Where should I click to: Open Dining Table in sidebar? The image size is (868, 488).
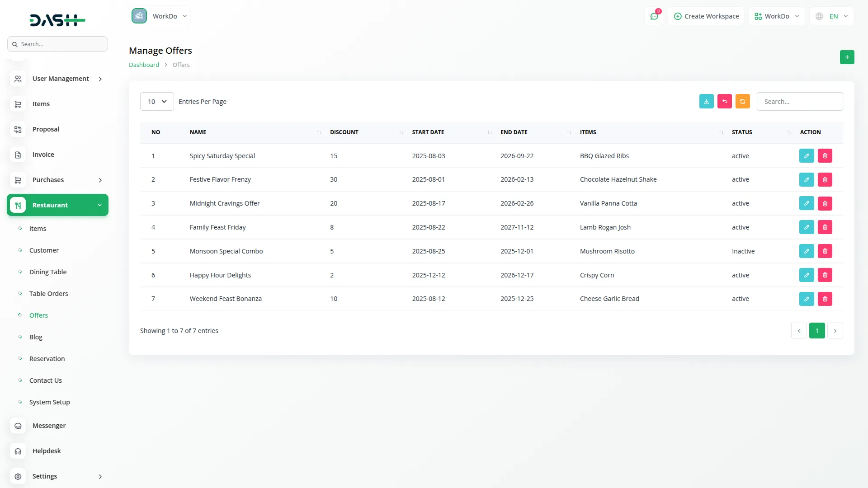48,272
